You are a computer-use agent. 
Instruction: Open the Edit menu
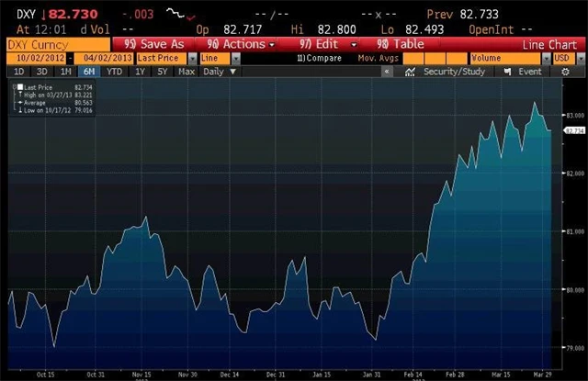click(327, 44)
